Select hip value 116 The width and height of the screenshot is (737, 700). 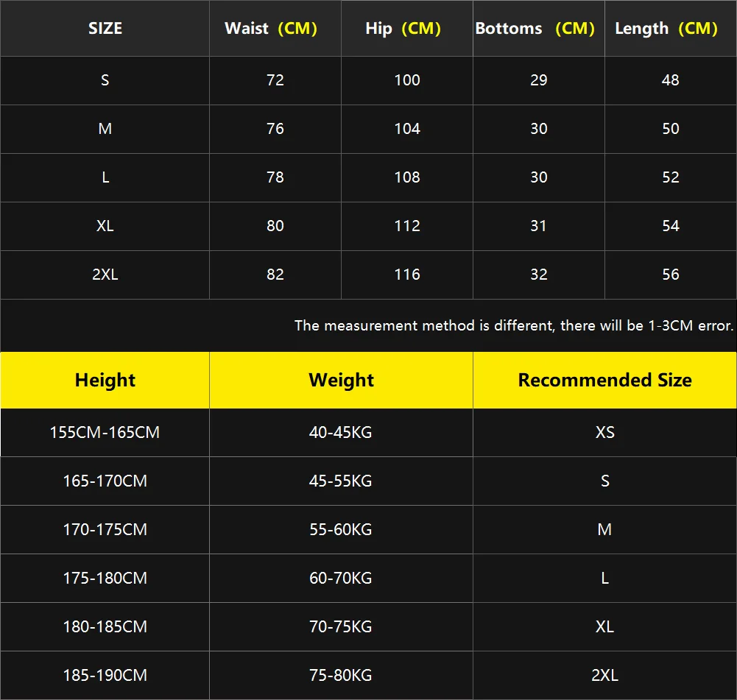pos(407,275)
